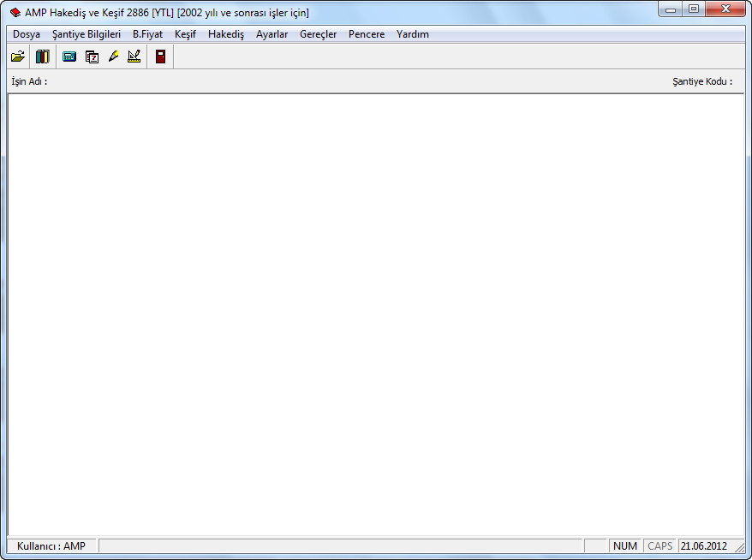Open the Hakediş menu
The height and width of the screenshot is (560, 752).
(226, 34)
